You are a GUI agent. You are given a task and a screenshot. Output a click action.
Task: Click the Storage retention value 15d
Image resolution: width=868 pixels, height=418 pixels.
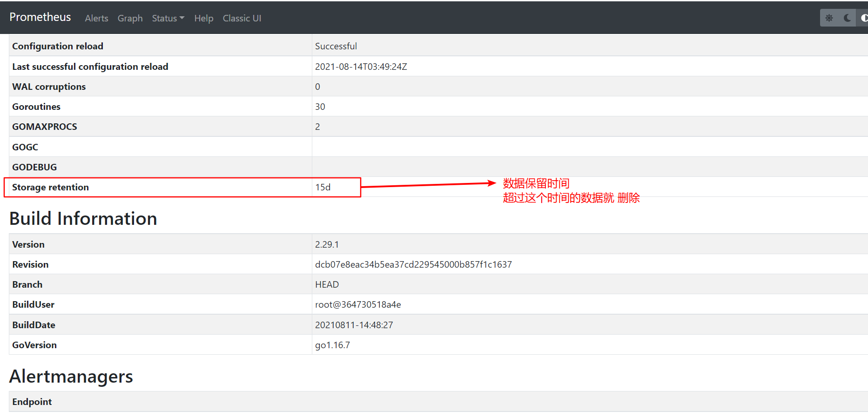(x=323, y=187)
